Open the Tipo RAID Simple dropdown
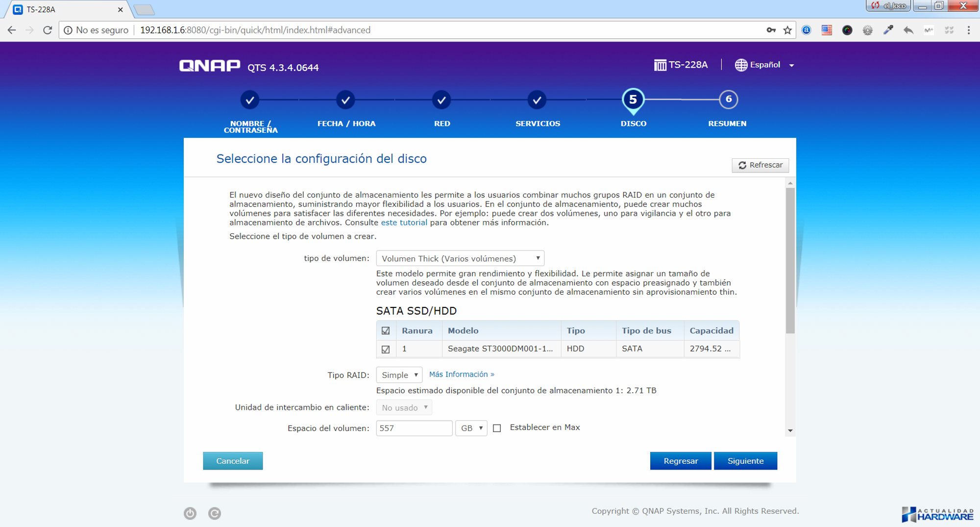This screenshot has height=527, width=980. pos(399,375)
